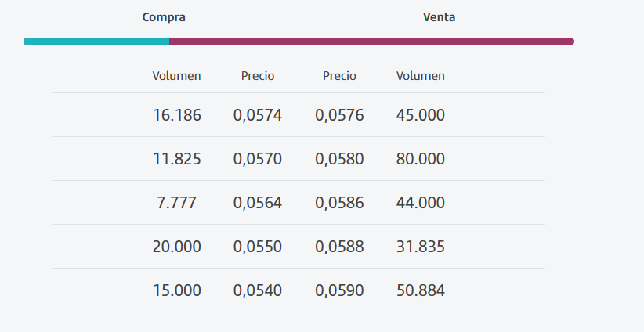This screenshot has height=332, width=644.
Task: Choose sell price 0,0580
Action: pos(339,159)
